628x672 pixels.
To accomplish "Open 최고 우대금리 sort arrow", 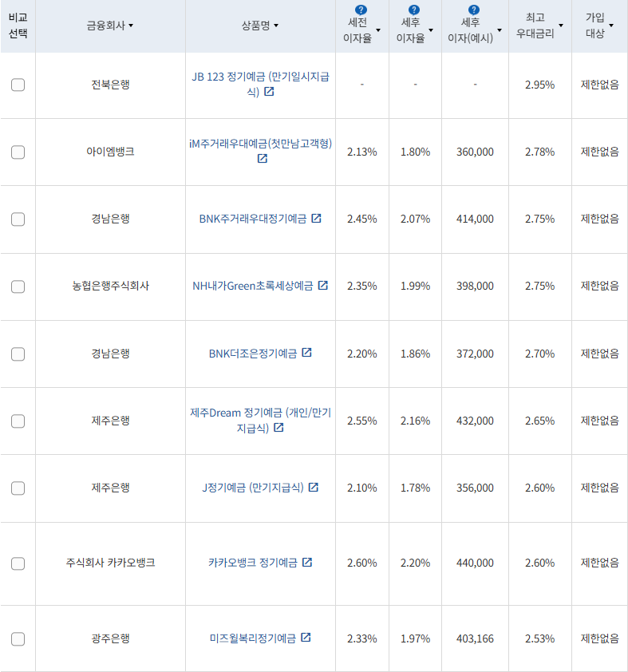I will pyautogui.click(x=561, y=26).
